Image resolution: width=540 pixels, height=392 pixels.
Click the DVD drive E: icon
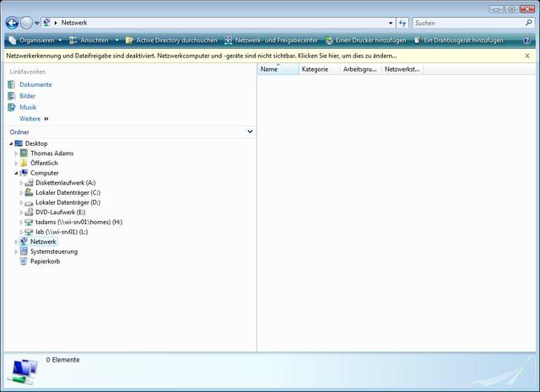click(29, 212)
